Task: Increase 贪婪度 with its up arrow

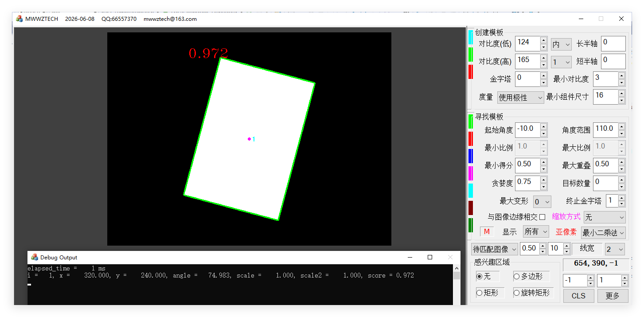Action: click(544, 180)
